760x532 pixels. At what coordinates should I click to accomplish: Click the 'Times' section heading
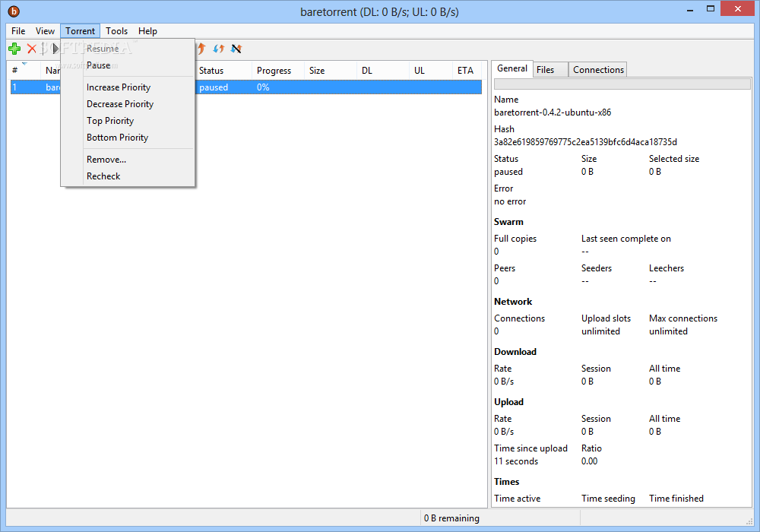click(506, 482)
